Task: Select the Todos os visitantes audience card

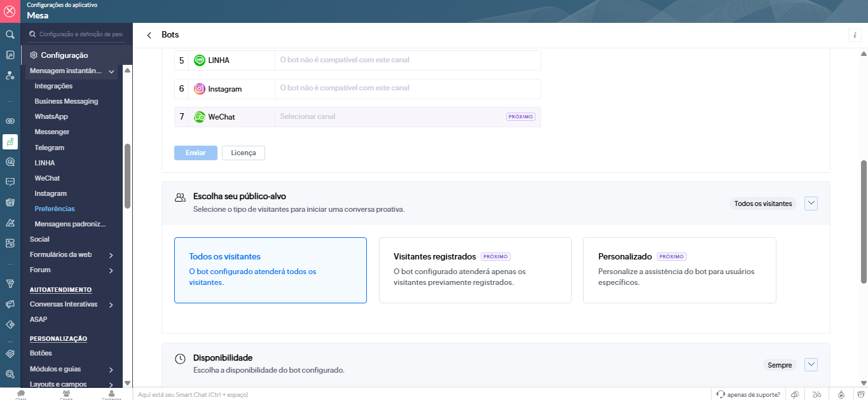Action: [x=270, y=270]
